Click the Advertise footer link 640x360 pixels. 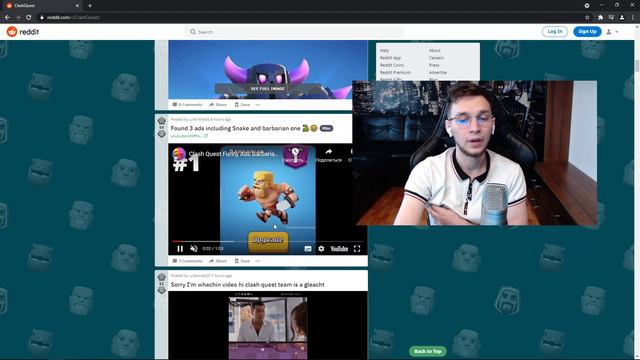point(438,73)
